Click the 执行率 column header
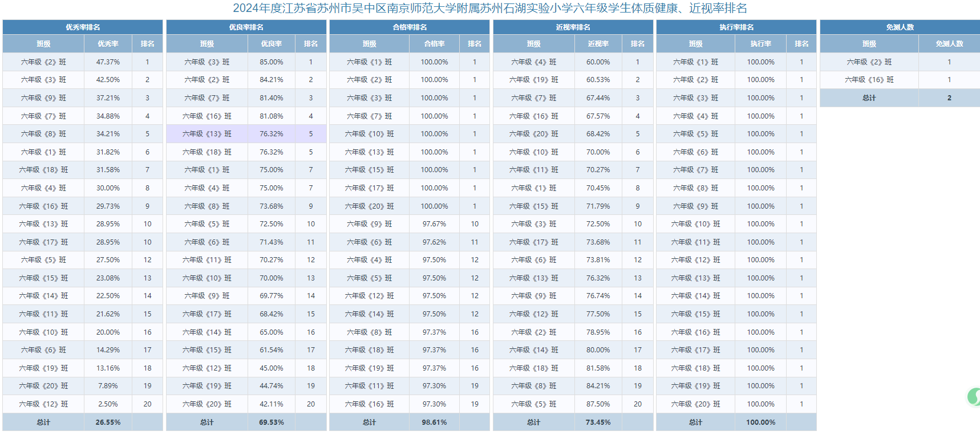980x439 pixels. (x=760, y=44)
